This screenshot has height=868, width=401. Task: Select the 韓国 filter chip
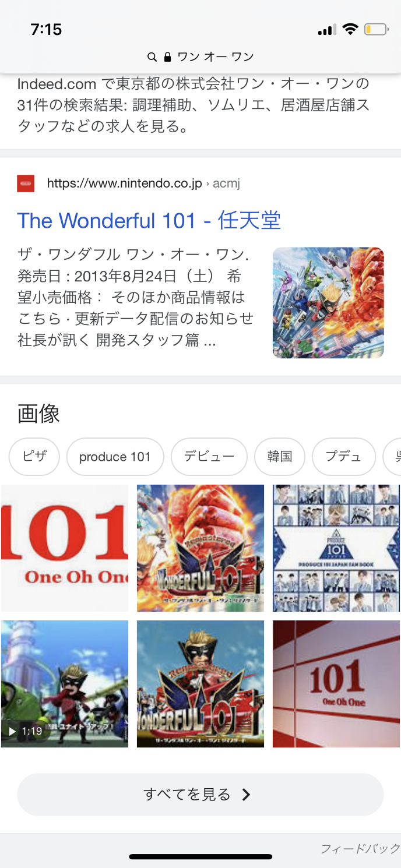(280, 457)
